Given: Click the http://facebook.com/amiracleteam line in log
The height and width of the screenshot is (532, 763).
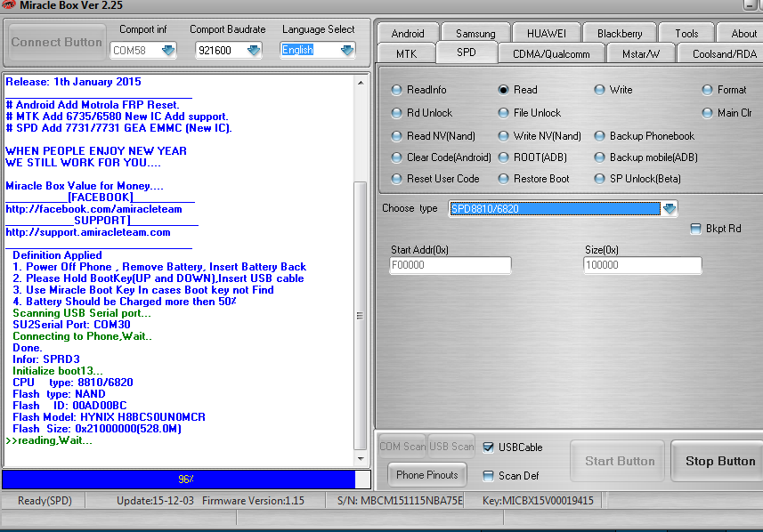Looking at the screenshot, I should 93,209.
